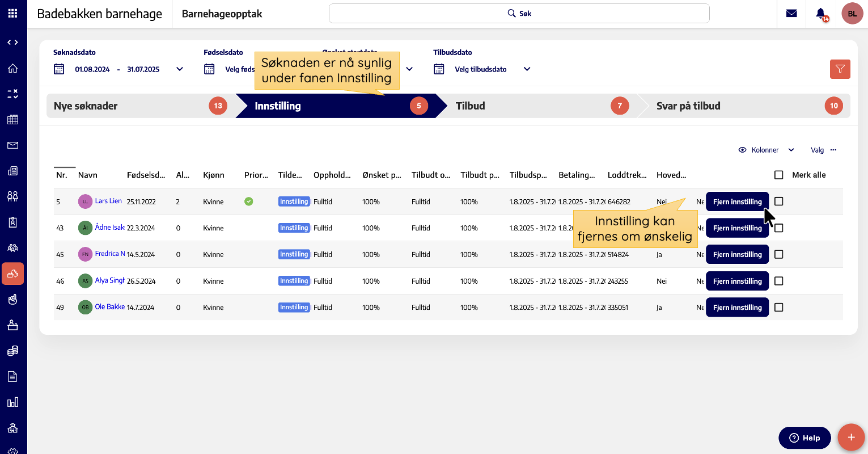Click the BL user avatar
The image size is (868, 454).
pos(852,14)
